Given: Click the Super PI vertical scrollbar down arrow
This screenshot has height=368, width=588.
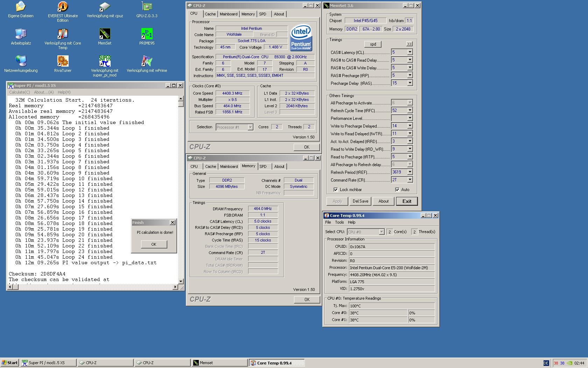Looking at the screenshot, I should point(181,281).
